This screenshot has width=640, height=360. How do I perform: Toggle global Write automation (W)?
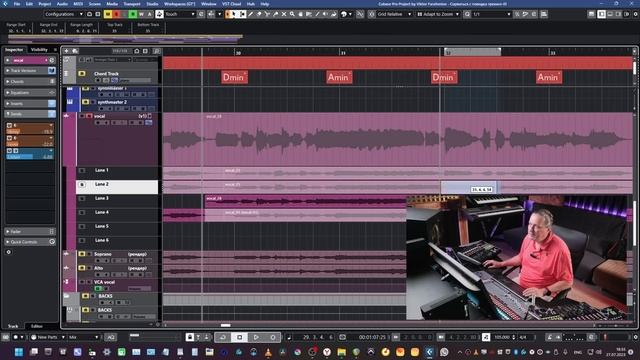point(141,14)
